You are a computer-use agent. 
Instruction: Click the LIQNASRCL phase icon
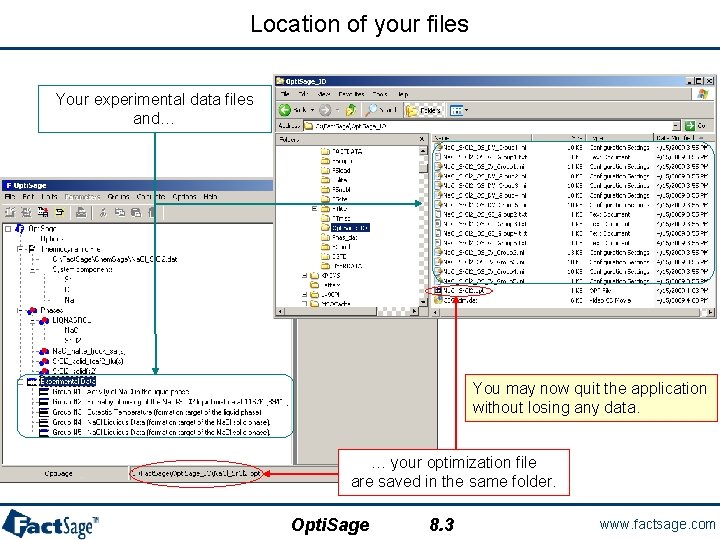[44, 321]
